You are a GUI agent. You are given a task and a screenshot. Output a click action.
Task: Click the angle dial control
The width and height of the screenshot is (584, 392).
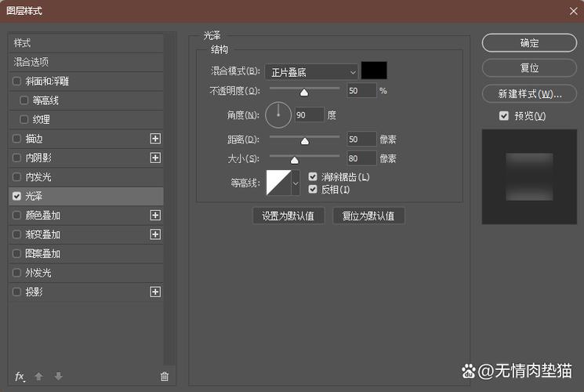(278, 114)
